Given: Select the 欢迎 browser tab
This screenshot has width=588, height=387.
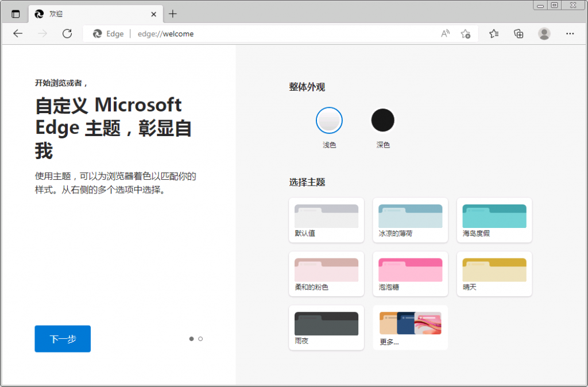Looking at the screenshot, I should pos(96,14).
